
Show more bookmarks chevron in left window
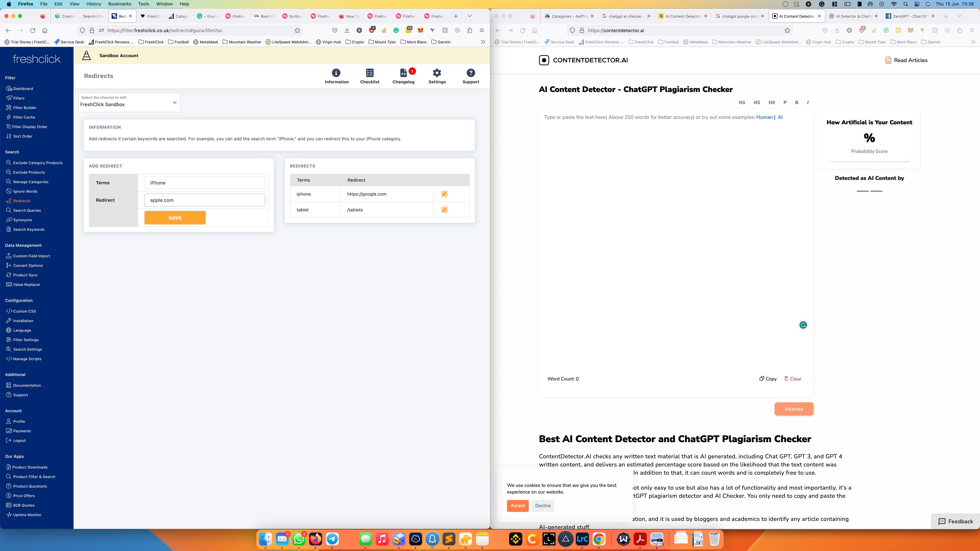pos(483,42)
